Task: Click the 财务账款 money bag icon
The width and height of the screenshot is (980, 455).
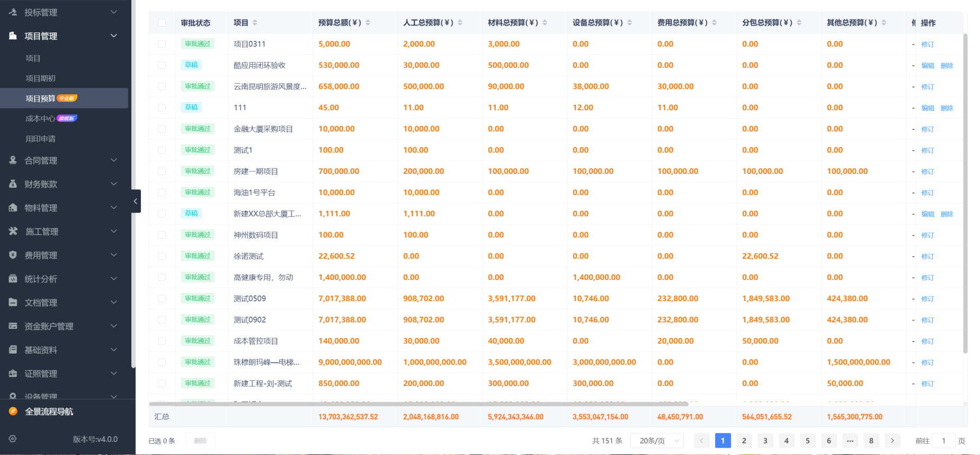Action: click(13, 184)
